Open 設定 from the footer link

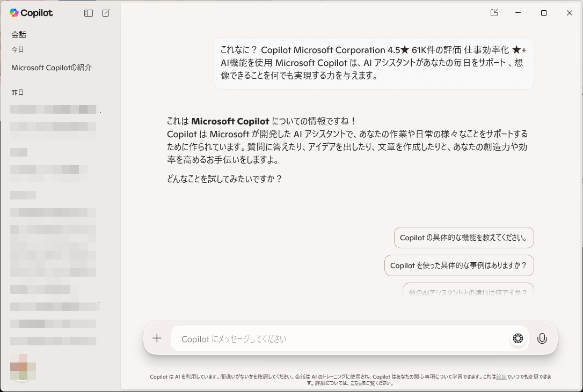(x=501, y=377)
